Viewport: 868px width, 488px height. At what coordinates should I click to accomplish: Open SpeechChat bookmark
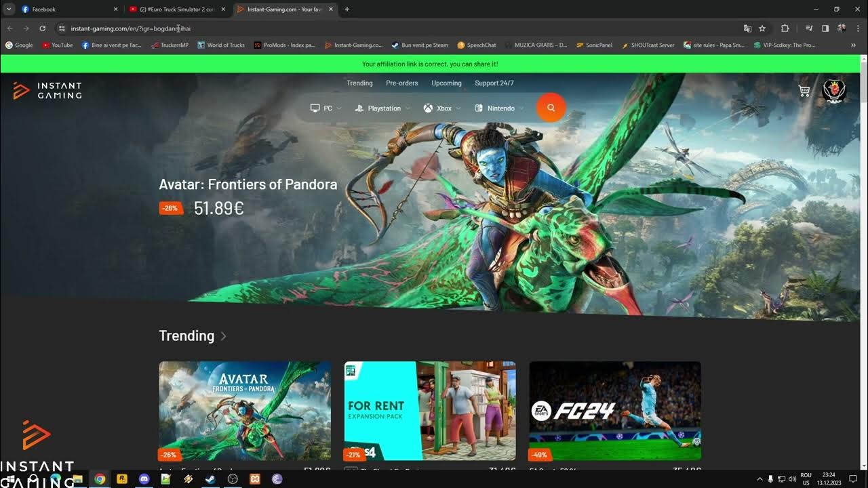(477, 45)
